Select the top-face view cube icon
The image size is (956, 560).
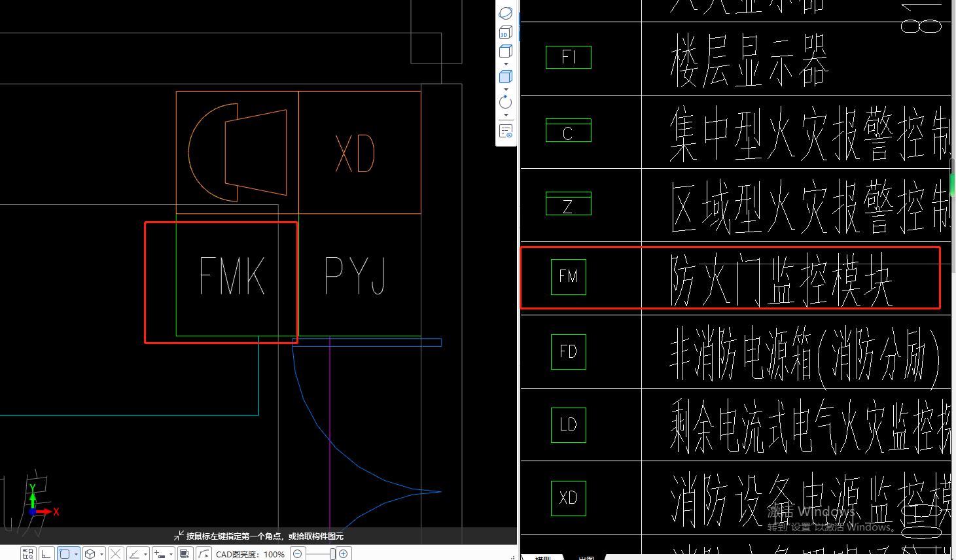tap(506, 51)
